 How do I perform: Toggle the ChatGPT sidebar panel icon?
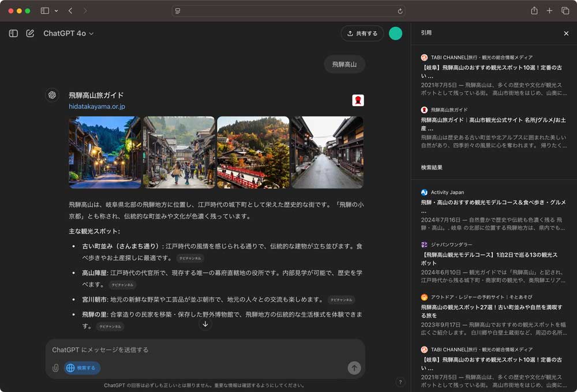(13, 33)
